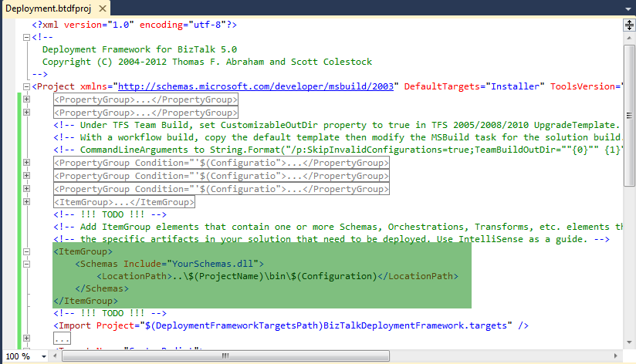Viewport: 636px width, 364px height.
Task: Click the closing </ItemGroup> tag
Action: coord(86,301)
